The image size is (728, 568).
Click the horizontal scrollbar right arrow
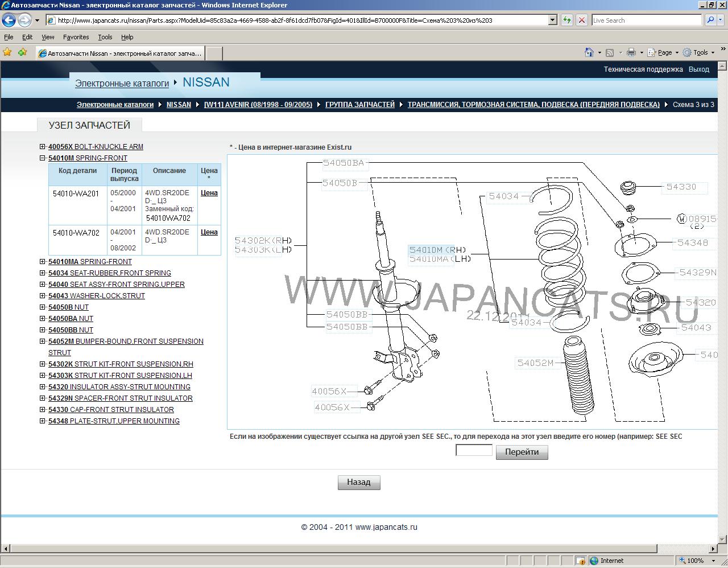pos(713,549)
